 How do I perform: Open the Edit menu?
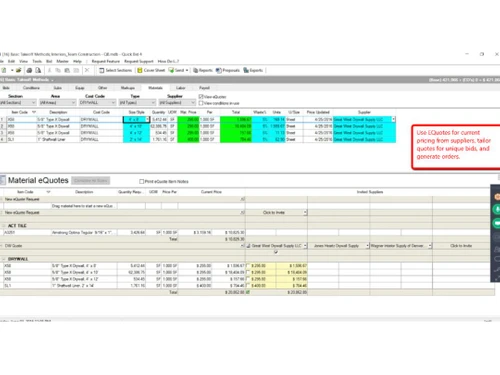11,61
